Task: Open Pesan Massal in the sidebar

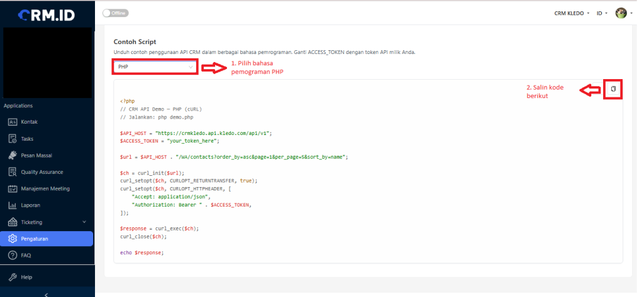Action: coord(47,156)
